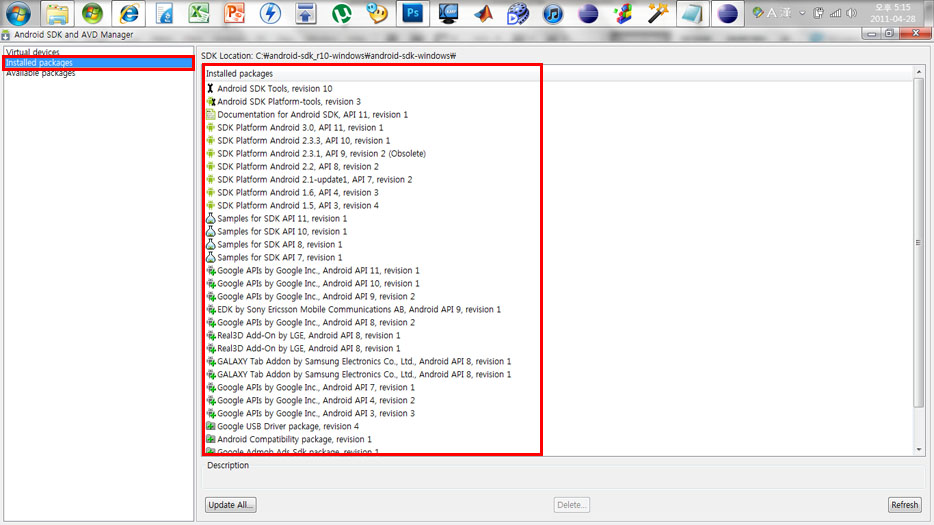
Task: Select Virtual devices in the left panel
Action: 32,52
